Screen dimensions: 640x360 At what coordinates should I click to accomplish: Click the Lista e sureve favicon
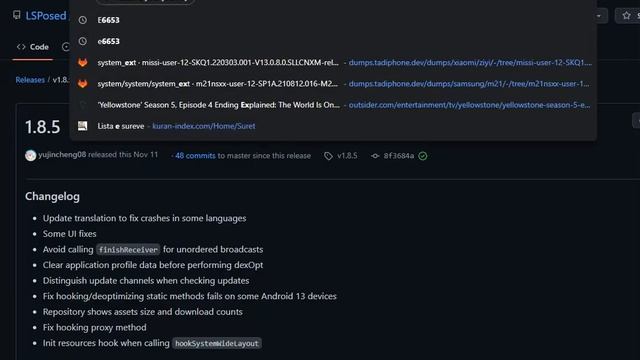coord(82,126)
